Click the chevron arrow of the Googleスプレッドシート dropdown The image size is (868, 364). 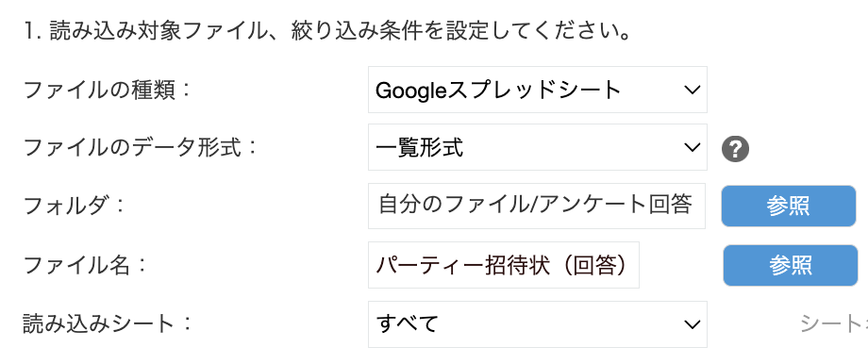click(692, 91)
